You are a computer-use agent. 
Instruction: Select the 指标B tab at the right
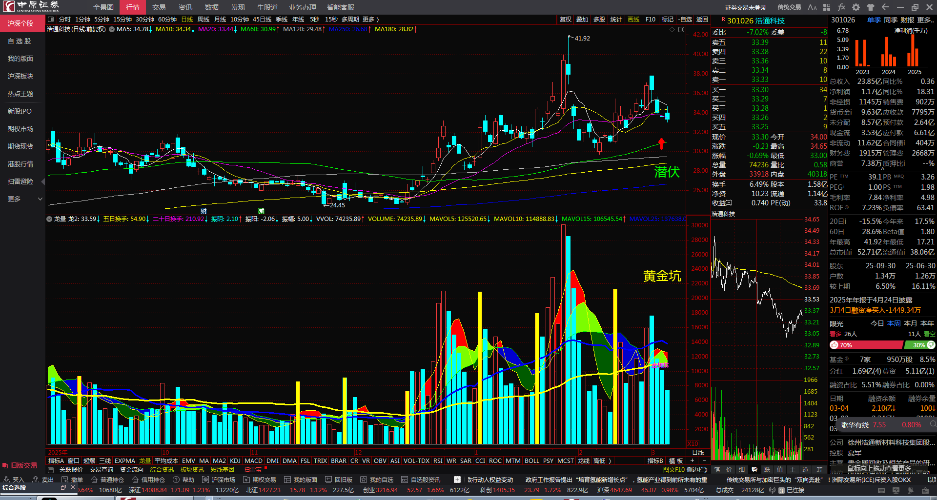(656, 461)
